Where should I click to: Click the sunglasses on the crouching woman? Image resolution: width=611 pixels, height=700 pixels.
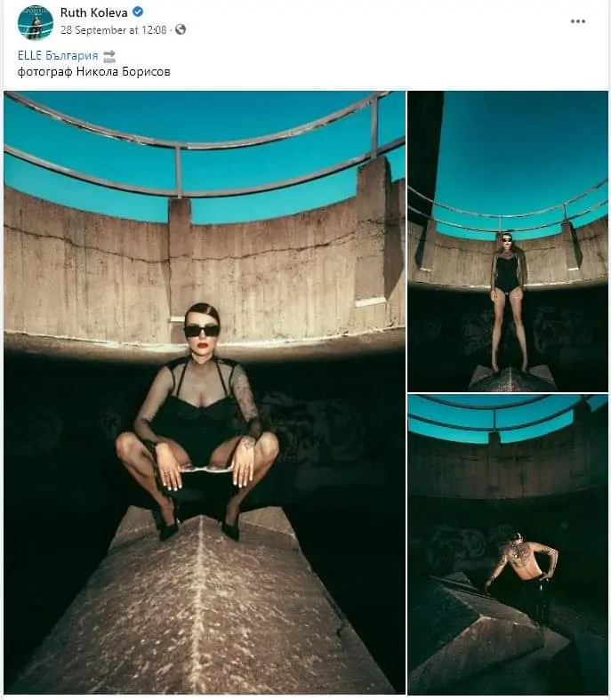coord(202,331)
